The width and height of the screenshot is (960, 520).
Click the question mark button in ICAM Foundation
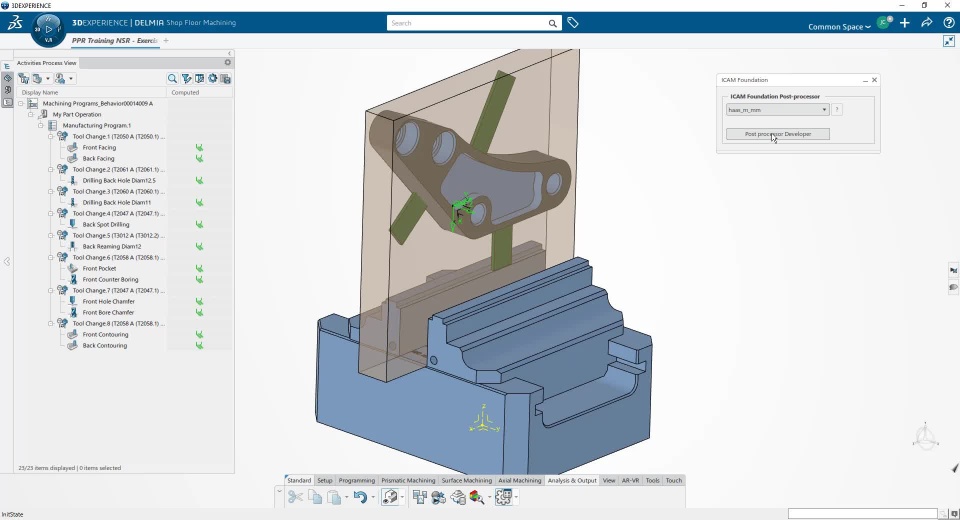pyautogui.click(x=837, y=110)
